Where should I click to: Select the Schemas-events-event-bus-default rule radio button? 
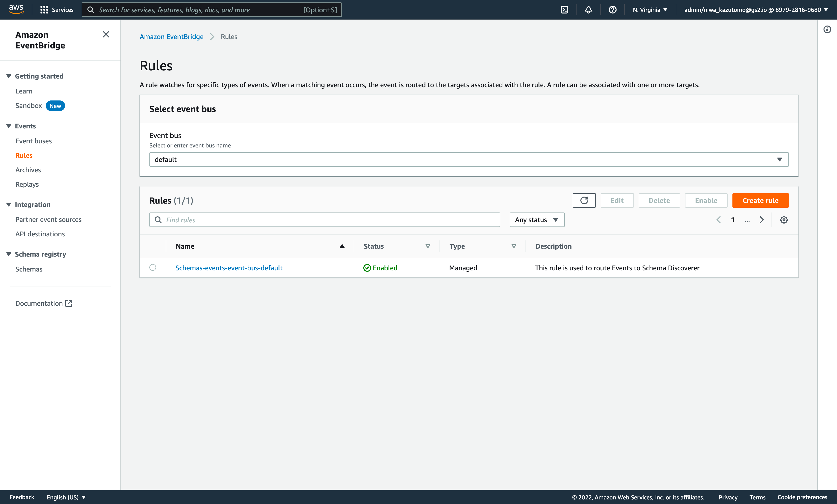pos(153,268)
